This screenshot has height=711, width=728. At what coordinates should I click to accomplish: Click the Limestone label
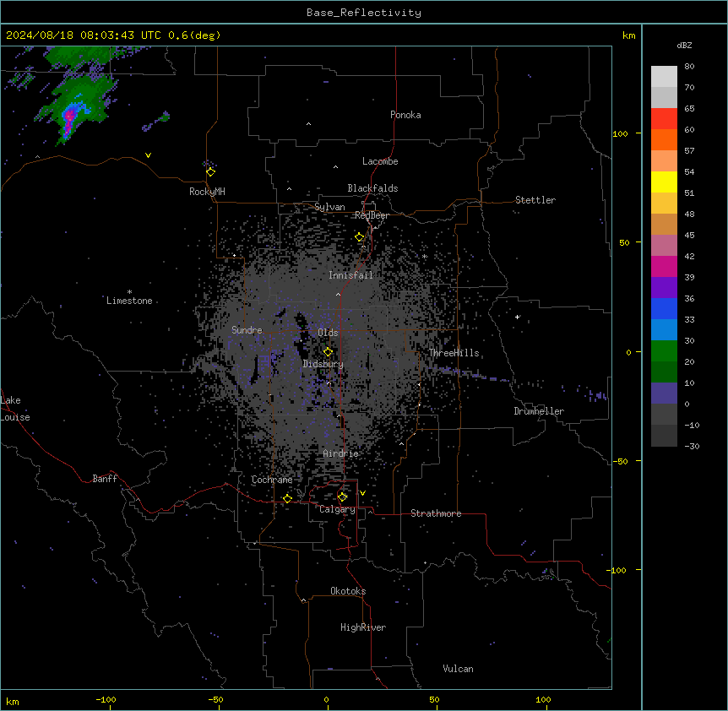click(x=129, y=301)
